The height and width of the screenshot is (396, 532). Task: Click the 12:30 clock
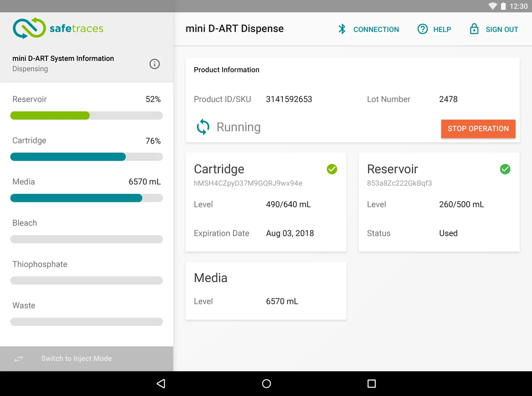[x=518, y=6]
